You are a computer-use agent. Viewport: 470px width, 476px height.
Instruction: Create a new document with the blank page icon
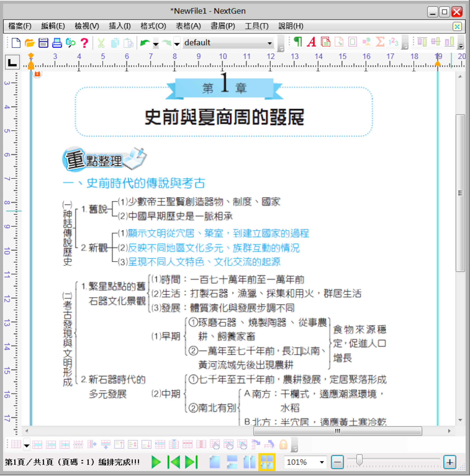pyautogui.click(x=16, y=43)
